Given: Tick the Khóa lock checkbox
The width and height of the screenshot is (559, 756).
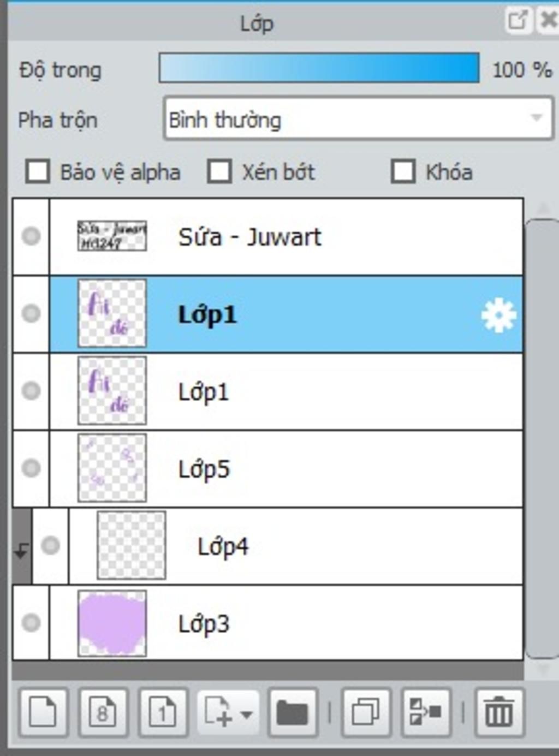Looking at the screenshot, I should [x=403, y=171].
